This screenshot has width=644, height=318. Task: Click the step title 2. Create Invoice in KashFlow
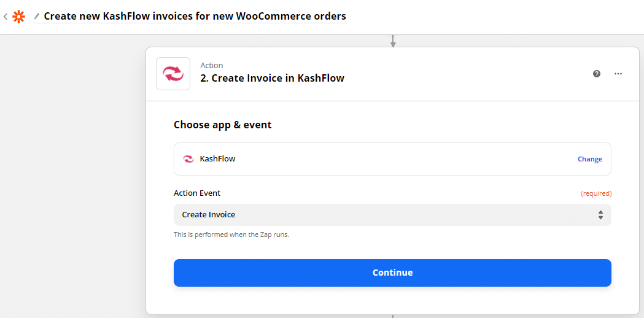272,78
